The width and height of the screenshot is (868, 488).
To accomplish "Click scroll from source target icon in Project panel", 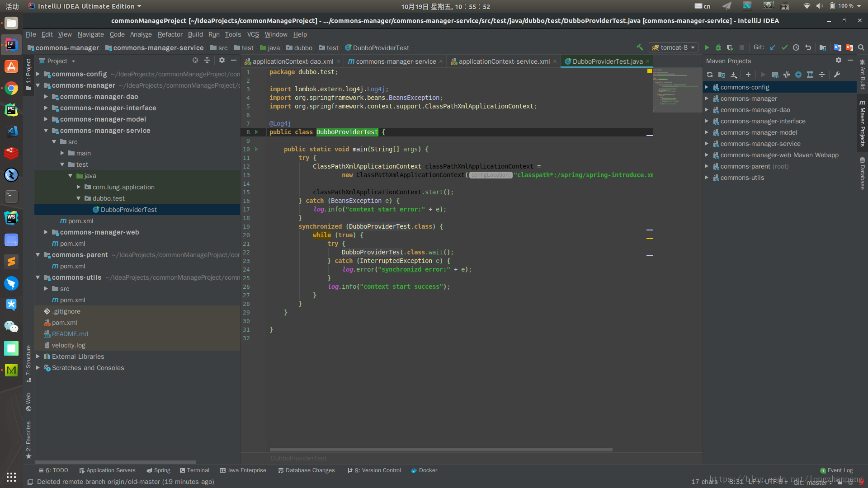I will pyautogui.click(x=195, y=61).
